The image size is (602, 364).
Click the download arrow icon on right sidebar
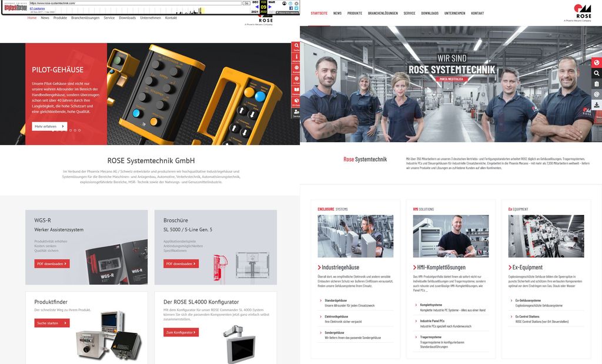point(597,104)
